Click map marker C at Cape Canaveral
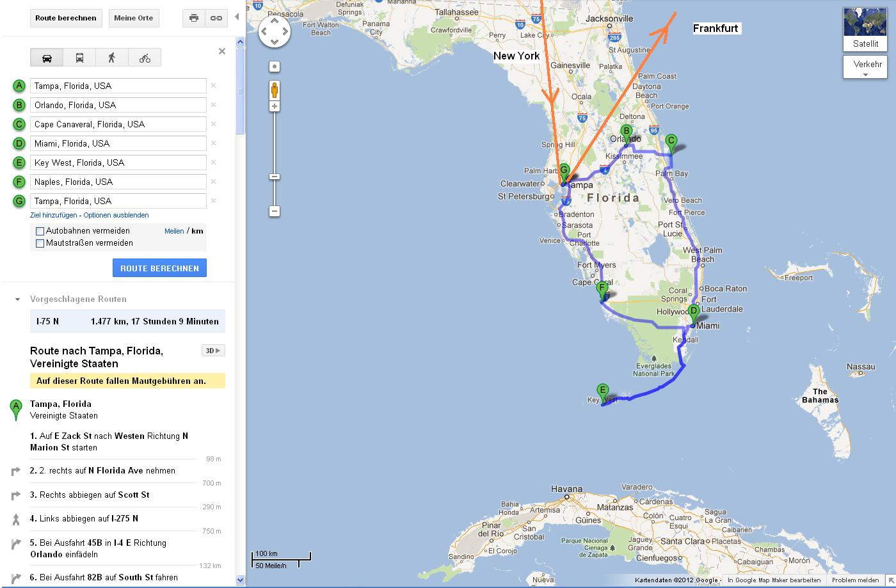 [x=671, y=144]
